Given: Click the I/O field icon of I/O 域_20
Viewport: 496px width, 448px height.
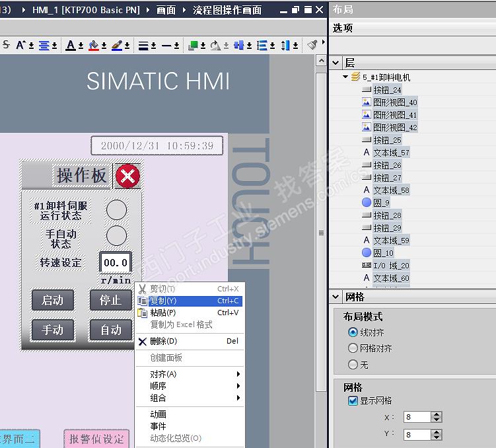Looking at the screenshot, I should click(367, 265).
